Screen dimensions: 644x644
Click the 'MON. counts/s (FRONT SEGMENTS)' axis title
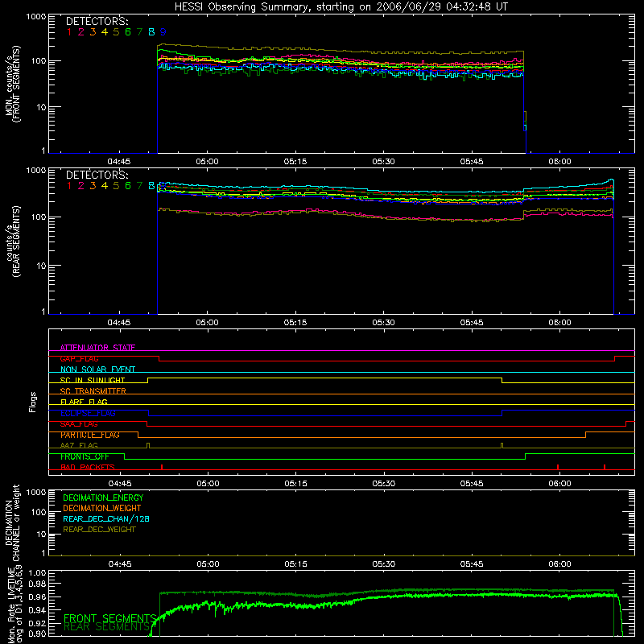point(13,84)
